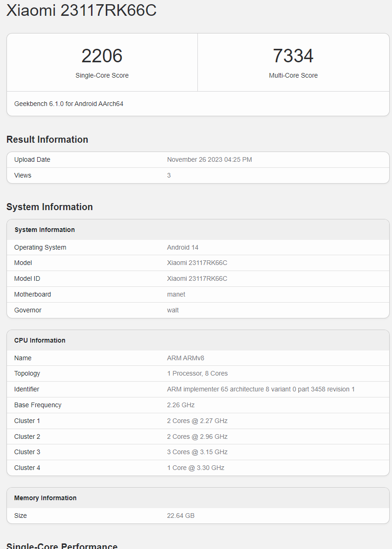Click the Xiaomi 23117RK66C page title
This screenshot has width=392, height=549.
coord(81,11)
